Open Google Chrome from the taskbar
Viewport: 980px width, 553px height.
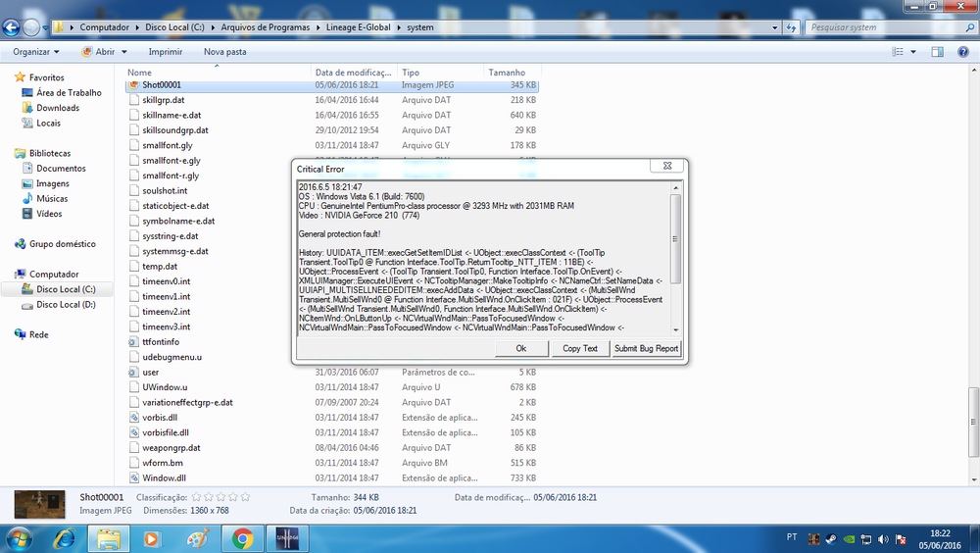(x=243, y=538)
